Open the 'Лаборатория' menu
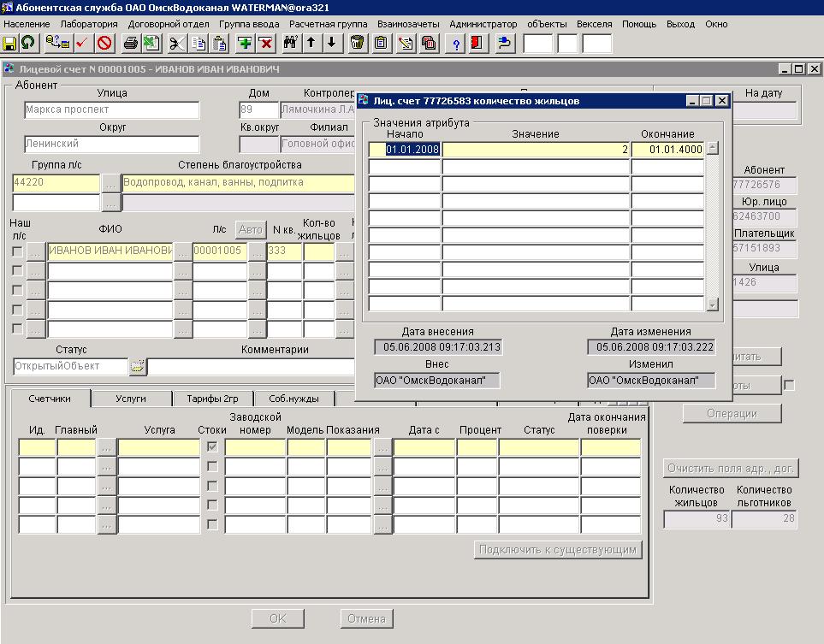Viewport: 824px width, 644px height. [x=89, y=24]
